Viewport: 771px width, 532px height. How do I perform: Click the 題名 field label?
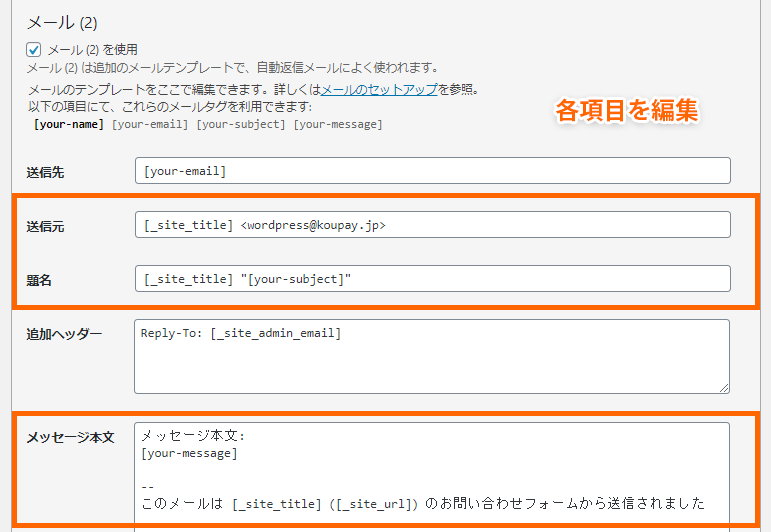(x=39, y=280)
